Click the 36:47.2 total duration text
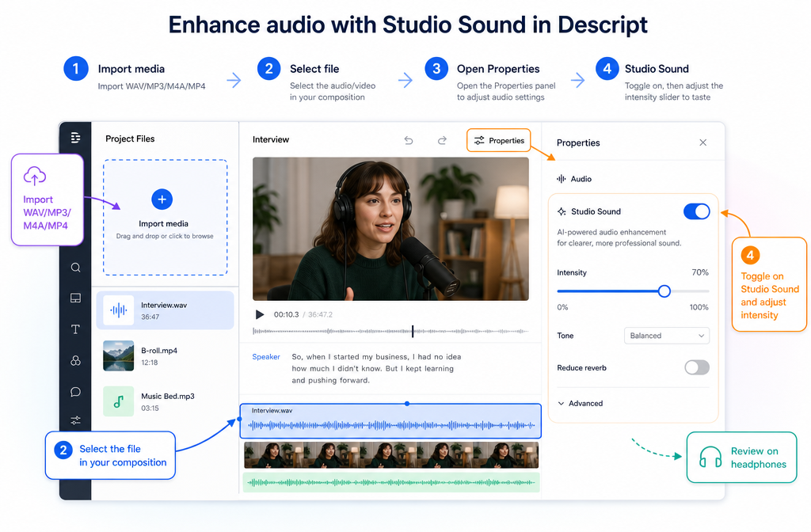Screen dimensions: 811x532 320,314
